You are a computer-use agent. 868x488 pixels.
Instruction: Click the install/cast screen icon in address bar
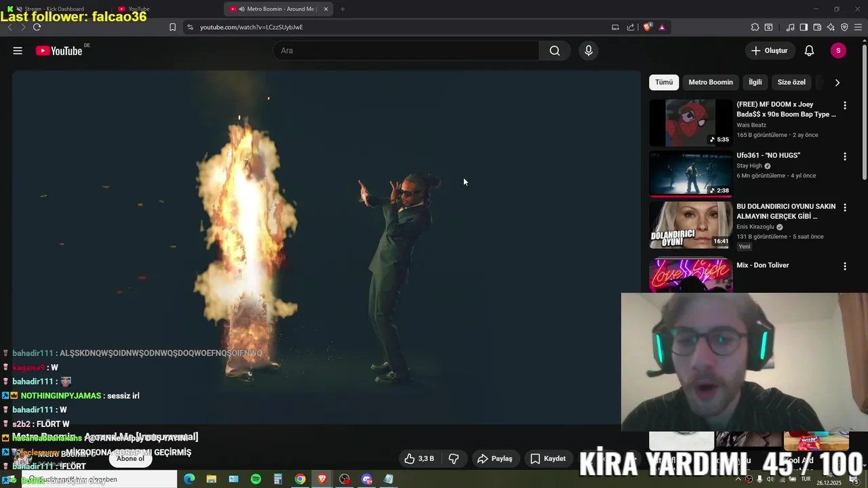click(x=615, y=27)
